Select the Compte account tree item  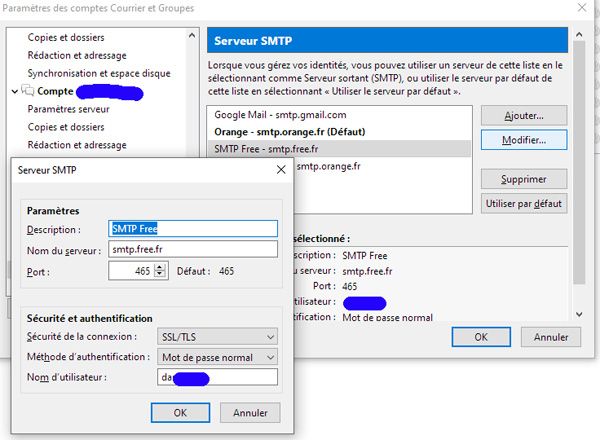[55, 91]
